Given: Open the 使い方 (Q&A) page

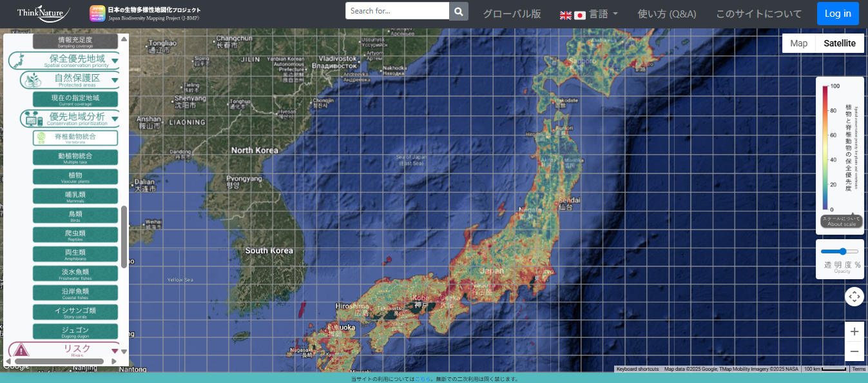Looking at the screenshot, I should click(x=666, y=14).
